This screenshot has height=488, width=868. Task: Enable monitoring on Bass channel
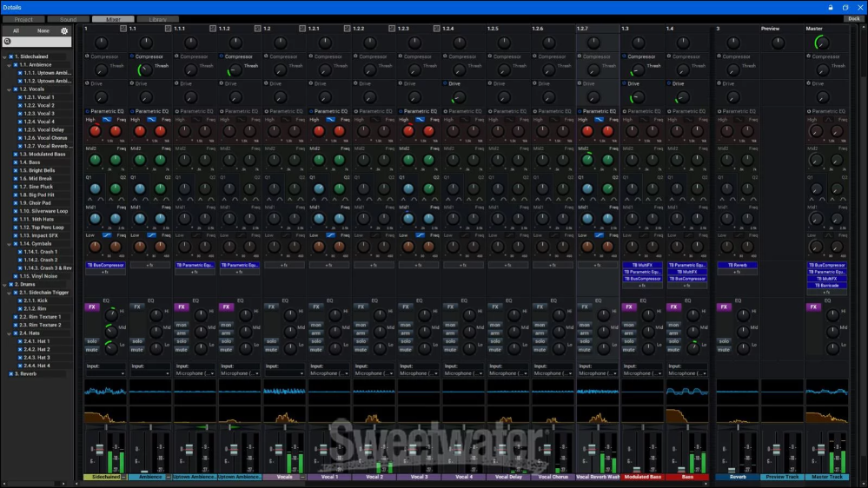click(x=673, y=325)
